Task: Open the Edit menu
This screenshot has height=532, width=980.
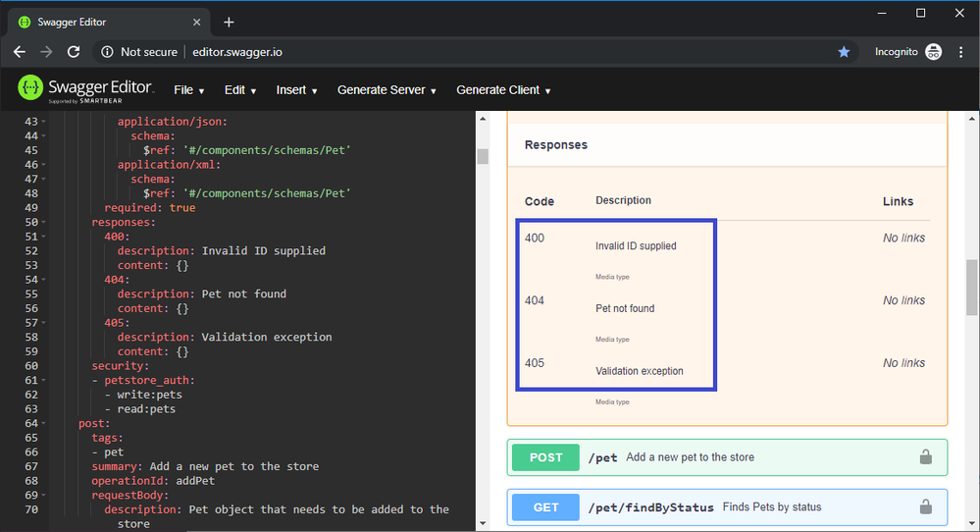Action: click(x=239, y=90)
